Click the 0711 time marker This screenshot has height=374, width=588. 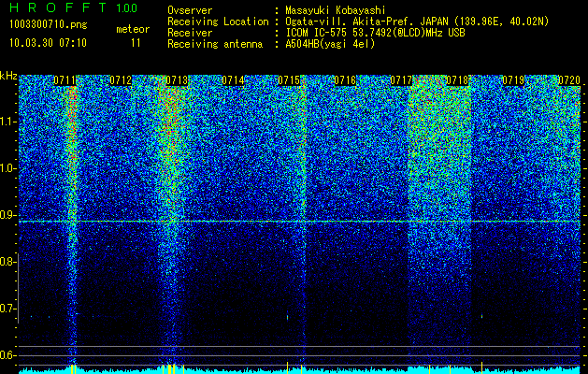pyautogui.click(x=65, y=80)
